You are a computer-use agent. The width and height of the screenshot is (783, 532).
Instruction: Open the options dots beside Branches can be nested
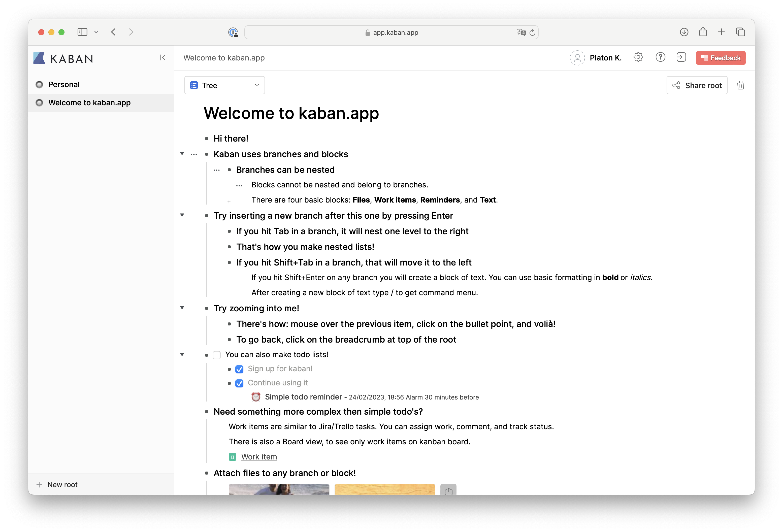(216, 170)
